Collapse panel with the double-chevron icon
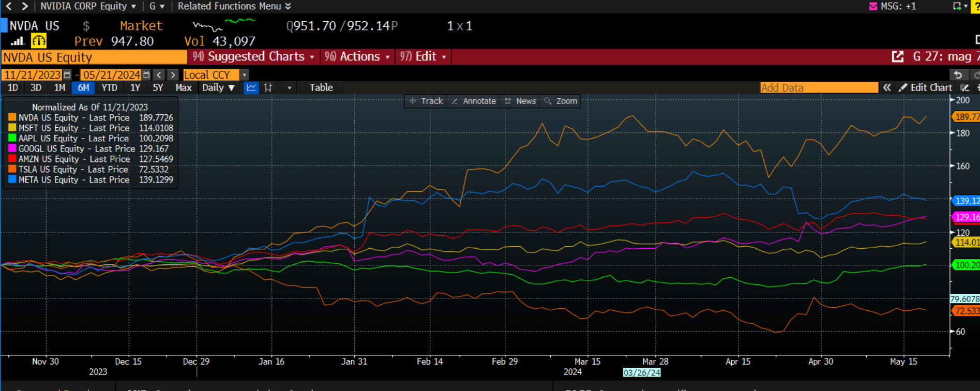980x391 pixels. [887, 88]
